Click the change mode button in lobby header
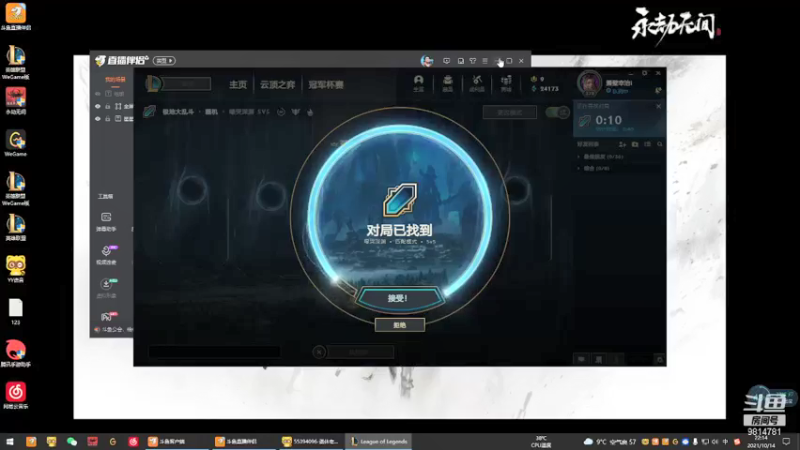The height and width of the screenshot is (450, 800). pyautogui.click(x=510, y=112)
